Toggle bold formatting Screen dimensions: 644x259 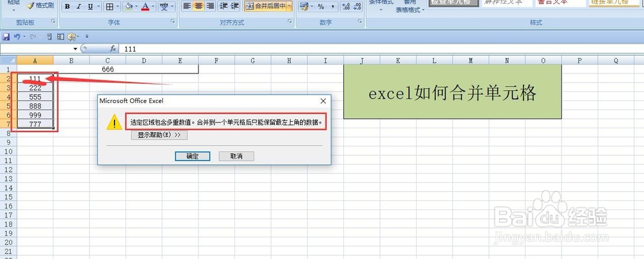pos(68,6)
